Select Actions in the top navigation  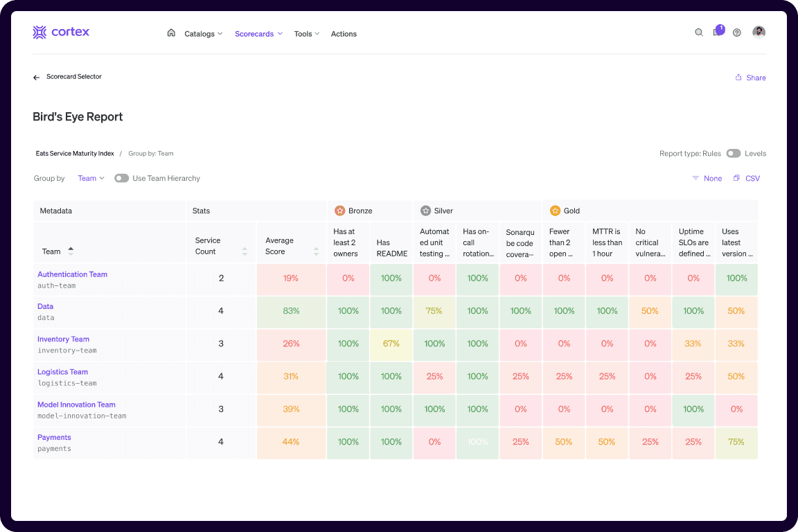tap(344, 34)
